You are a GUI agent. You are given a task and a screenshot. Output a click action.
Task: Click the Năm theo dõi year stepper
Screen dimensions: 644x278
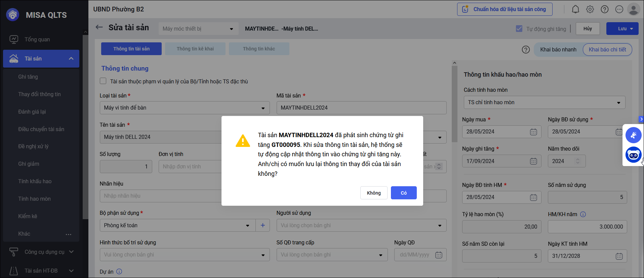click(x=578, y=161)
